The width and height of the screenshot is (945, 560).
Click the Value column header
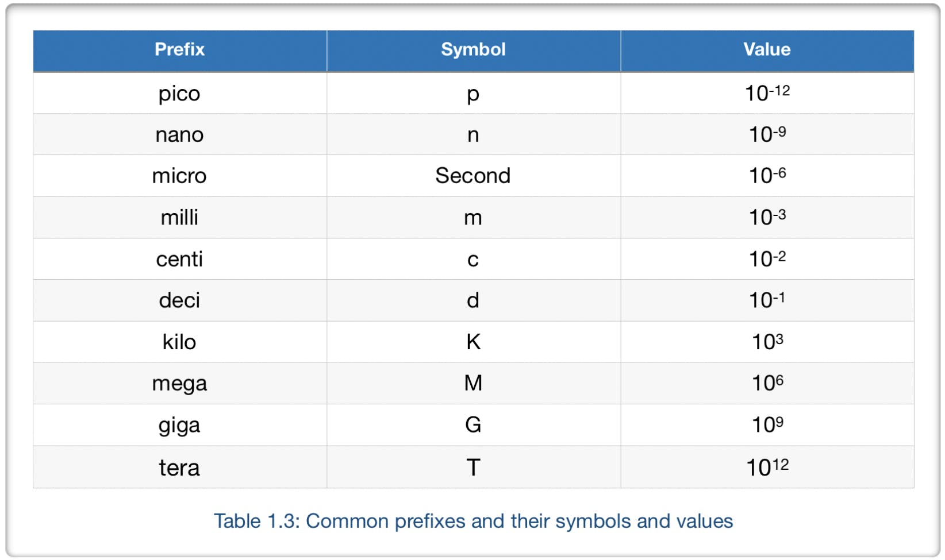(x=767, y=49)
